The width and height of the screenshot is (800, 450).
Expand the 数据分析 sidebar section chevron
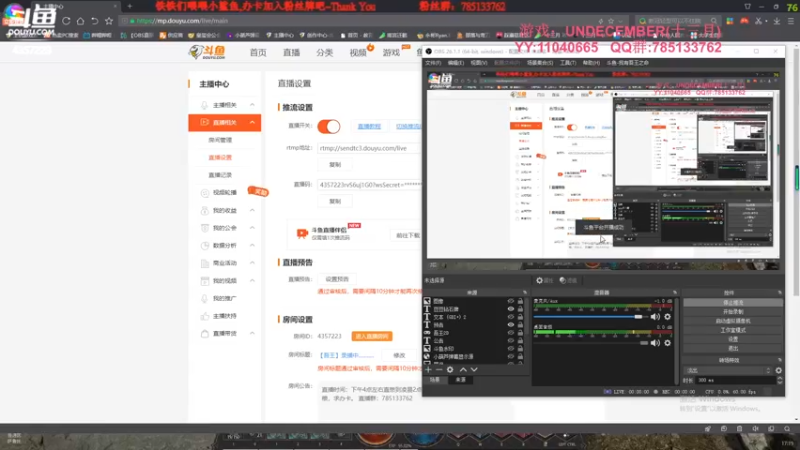[252, 245]
